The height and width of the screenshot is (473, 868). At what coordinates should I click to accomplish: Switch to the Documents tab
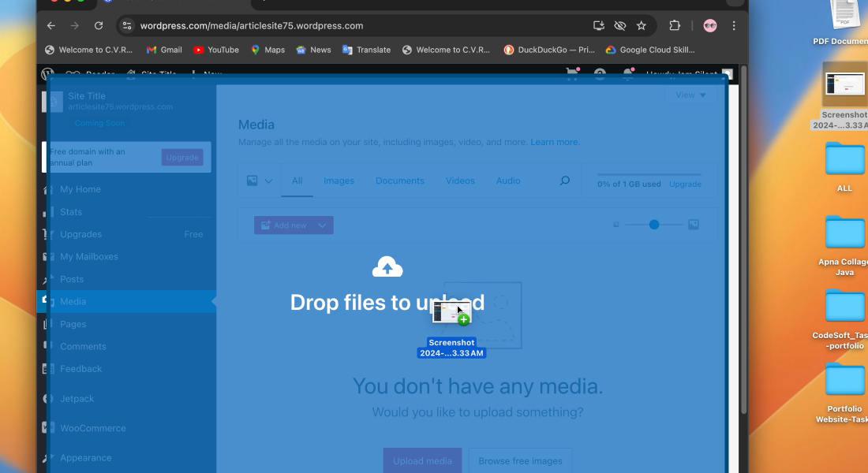pyautogui.click(x=400, y=181)
